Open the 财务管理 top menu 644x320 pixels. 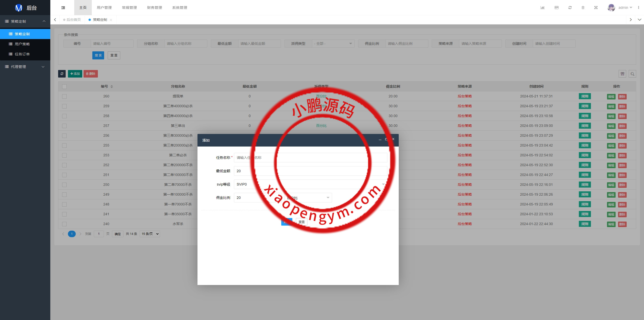(154, 8)
